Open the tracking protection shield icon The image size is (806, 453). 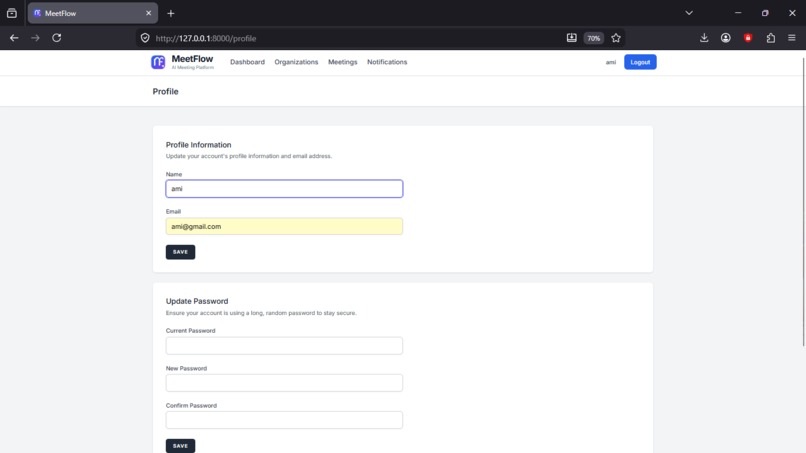pos(145,38)
